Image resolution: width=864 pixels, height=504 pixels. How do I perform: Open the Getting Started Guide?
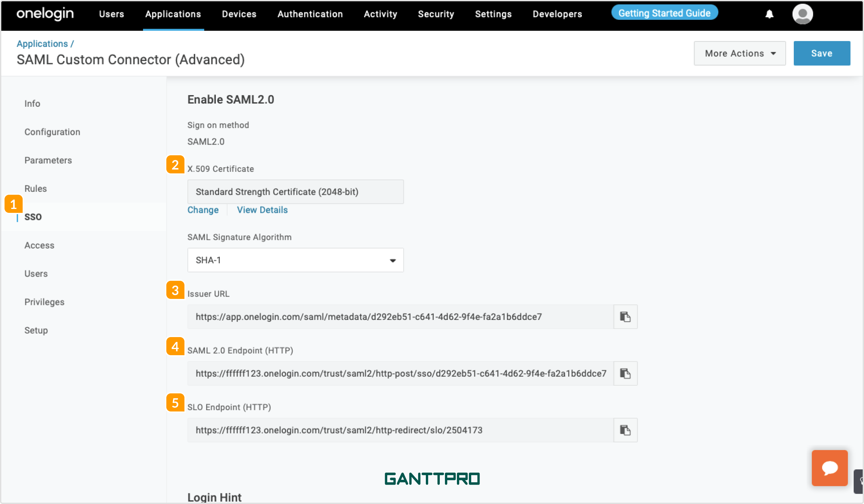click(x=664, y=13)
